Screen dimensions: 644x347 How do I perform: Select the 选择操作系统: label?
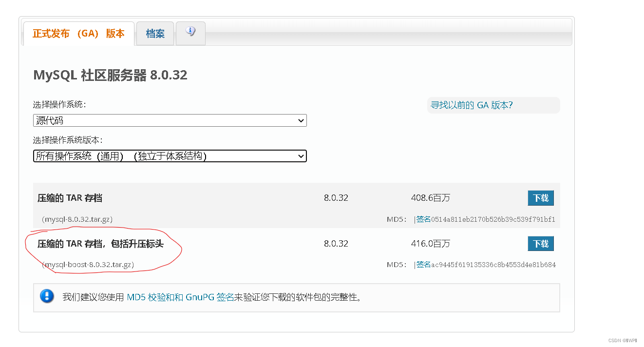(59, 105)
